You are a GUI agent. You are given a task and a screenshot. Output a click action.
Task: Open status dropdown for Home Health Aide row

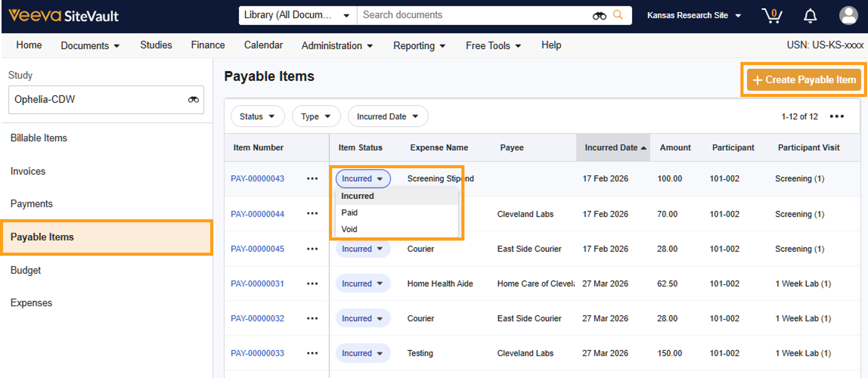coord(363,284)
